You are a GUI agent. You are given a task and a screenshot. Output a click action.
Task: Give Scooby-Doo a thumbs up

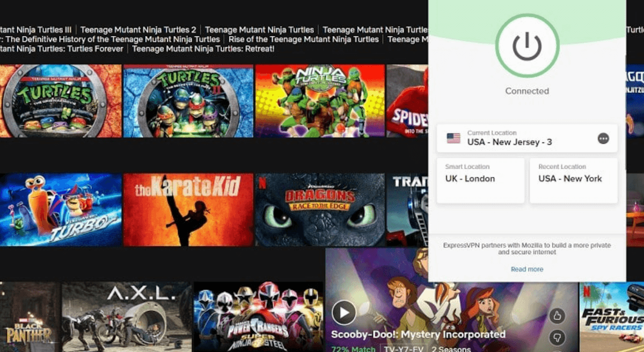coord(558,315)
